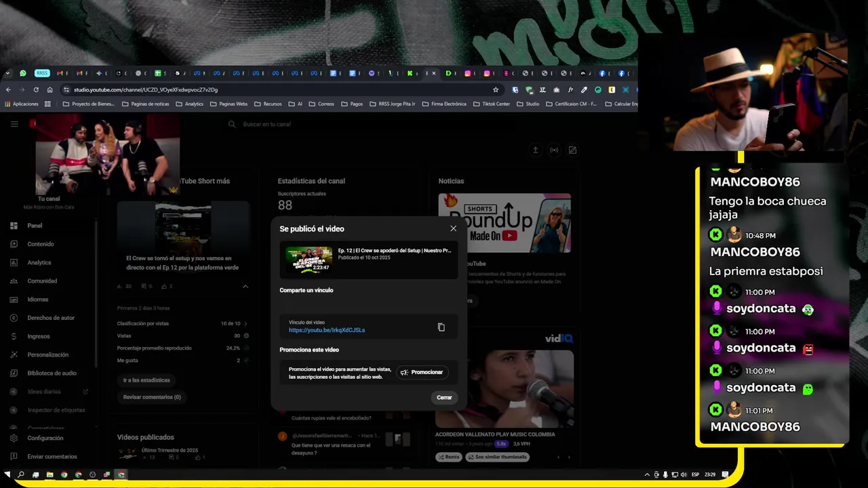Show hidden system tray icons chevron
This screenshot has height=488, width=868.
coord(647,474)
